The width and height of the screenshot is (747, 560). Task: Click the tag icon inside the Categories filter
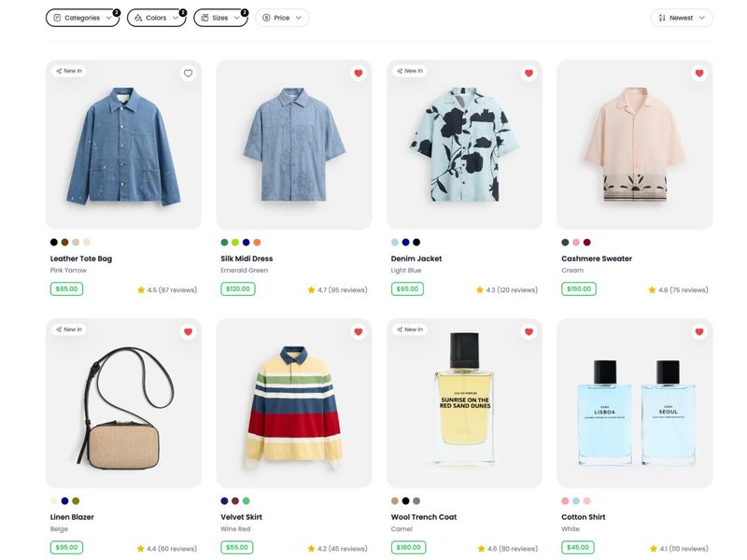56,17
